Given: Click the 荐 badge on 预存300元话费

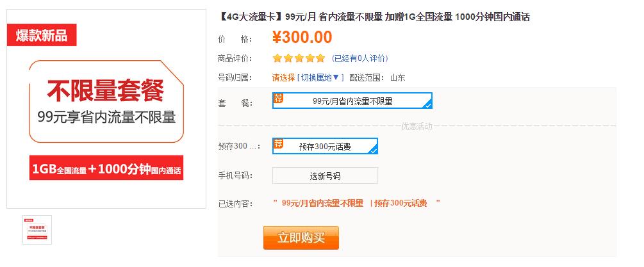Looking at the screenshot, I should point(278,143).
